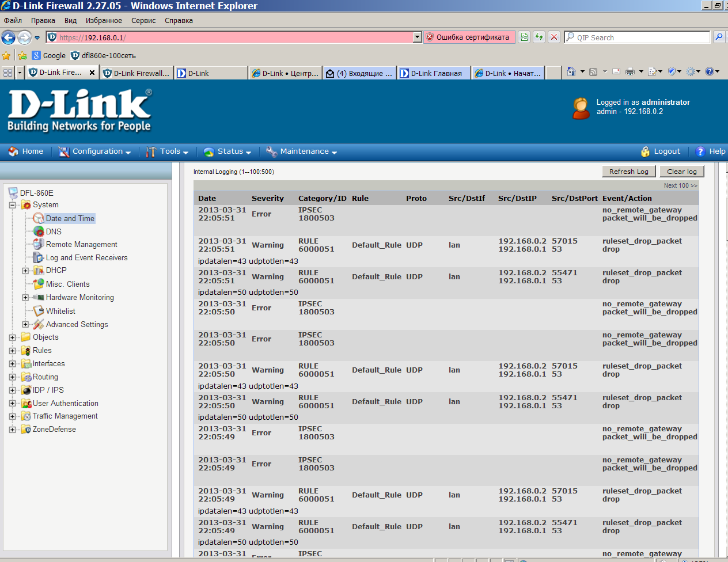
Task: Expand the DHCP tree node
Action: (x=25, y=271)
